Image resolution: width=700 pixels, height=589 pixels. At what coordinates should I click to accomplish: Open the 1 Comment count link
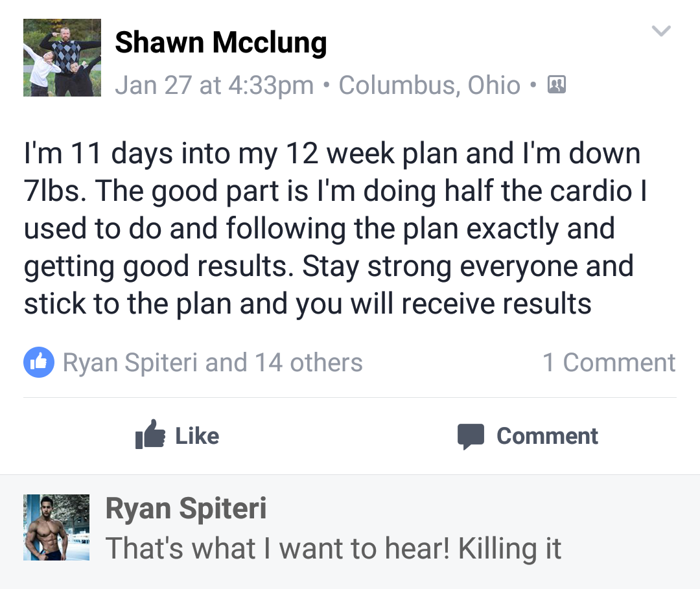coord(609,362)
